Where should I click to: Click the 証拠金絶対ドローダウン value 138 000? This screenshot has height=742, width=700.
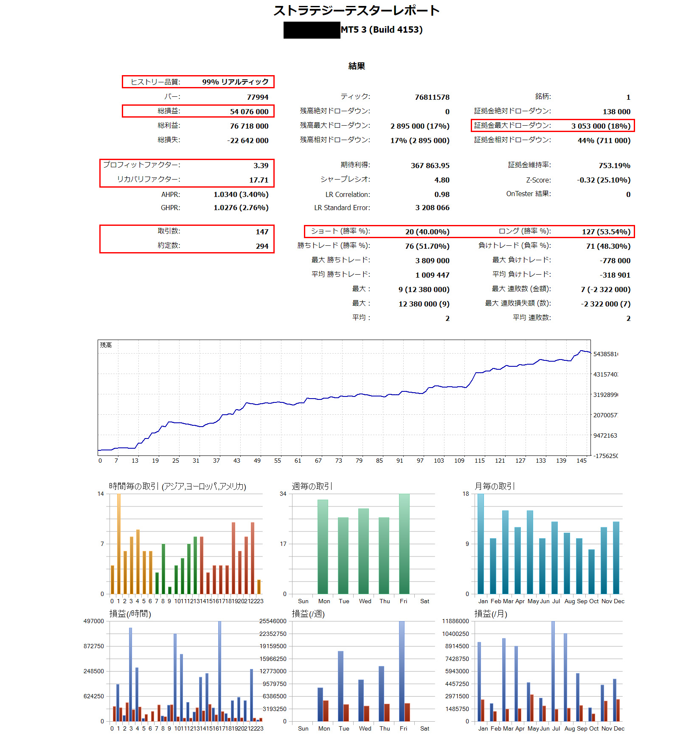click(616, 112)
